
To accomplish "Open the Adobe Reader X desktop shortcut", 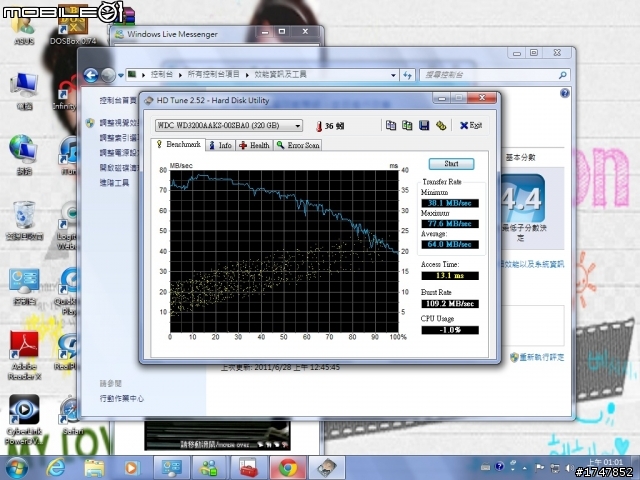I will (x=24, y=355).
